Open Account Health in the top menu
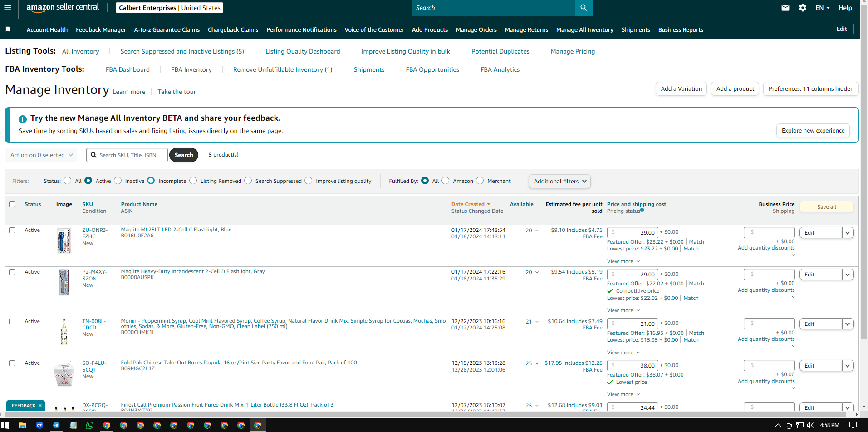The width and height of the screenshot is (868, 432). (x=47, y=29)
